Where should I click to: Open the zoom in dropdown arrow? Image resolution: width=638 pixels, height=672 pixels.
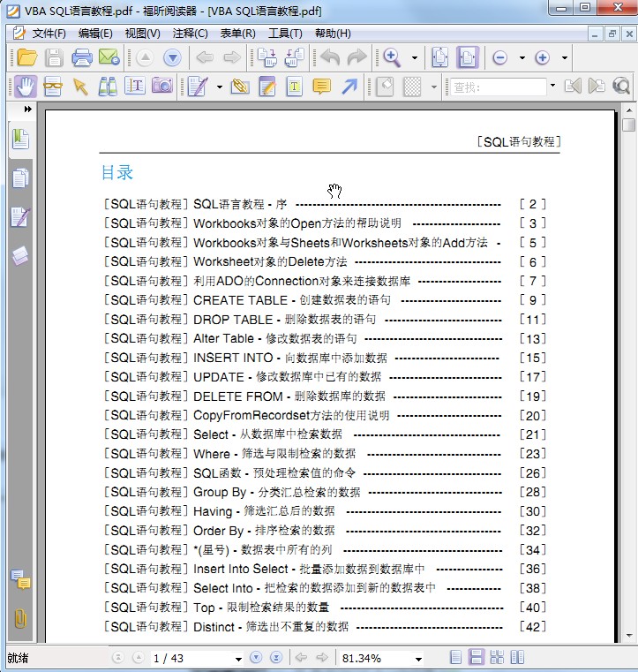click(x=565, y=58)
